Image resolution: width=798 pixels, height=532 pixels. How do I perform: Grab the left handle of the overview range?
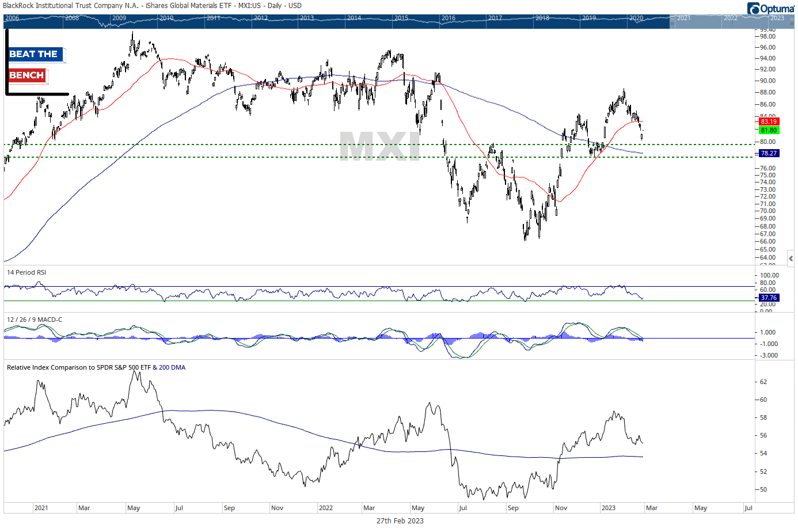[671, 21]
